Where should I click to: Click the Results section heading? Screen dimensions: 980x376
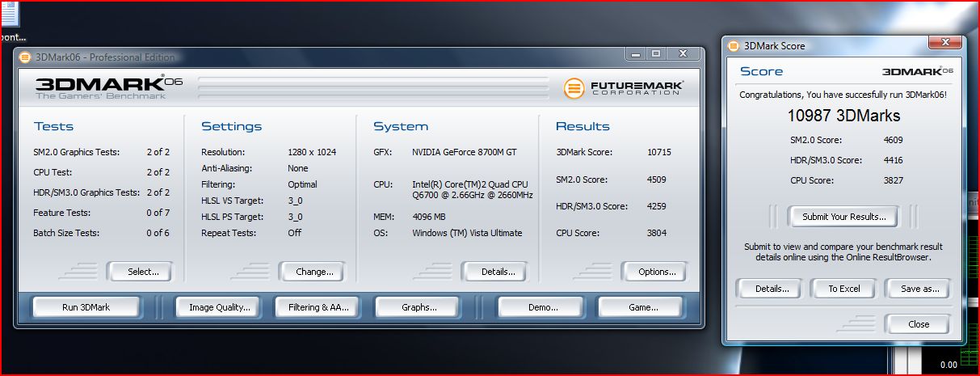pos(583,126)
